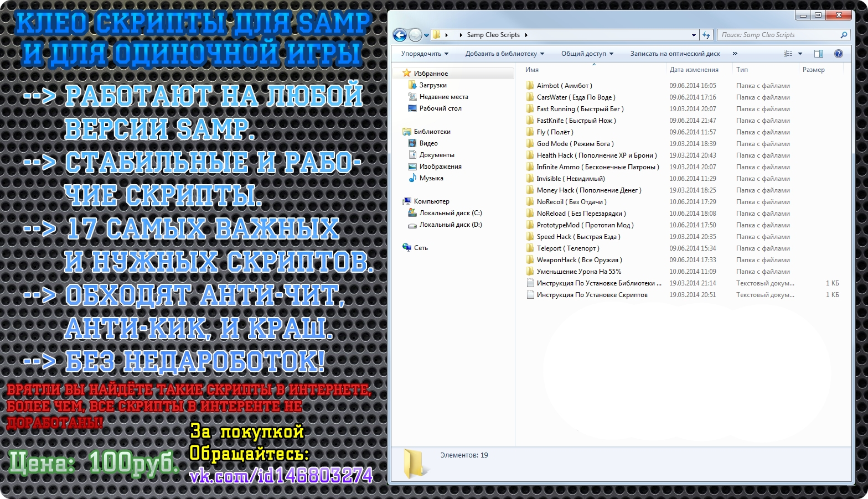Click the Forward navigation arrow in Explorer
Screen dimensions: 868x499
point(415,35)
